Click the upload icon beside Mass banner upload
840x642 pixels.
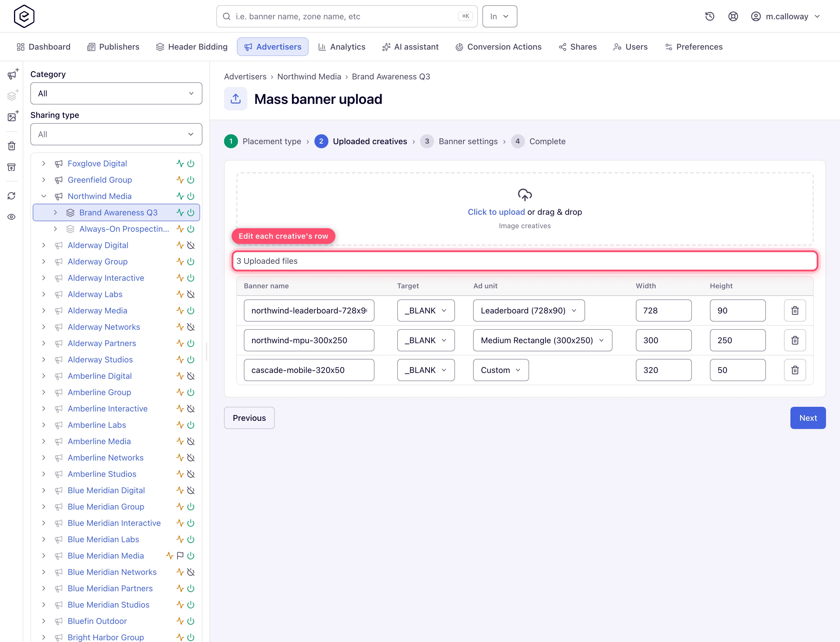(236, 99)
